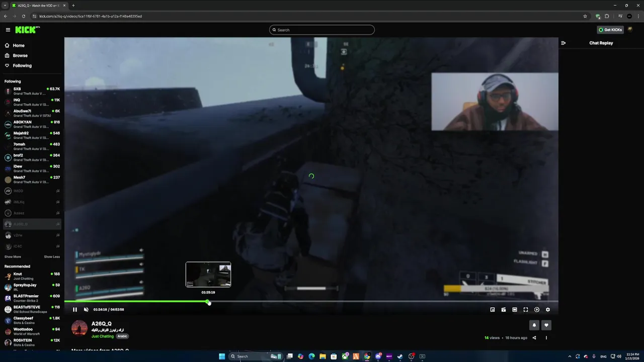This screenshot has width=644, height=362.
Task: Reload the page in Chrome
Action: point(23,16)
